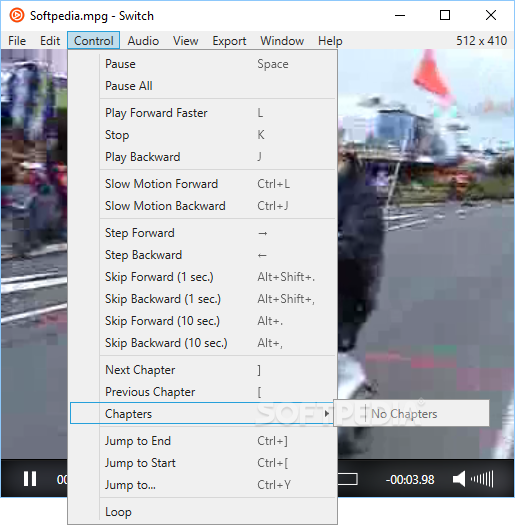Select Previous Chapter
This screenshot has height=525, width=515.
(x=203, y=392)
